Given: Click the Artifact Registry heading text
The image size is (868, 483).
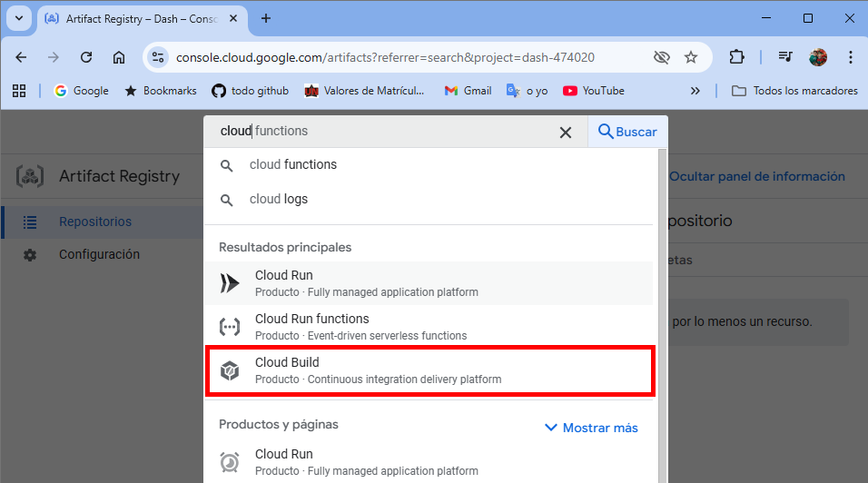Looking at the screenshot, I should [x=120, y=176].
